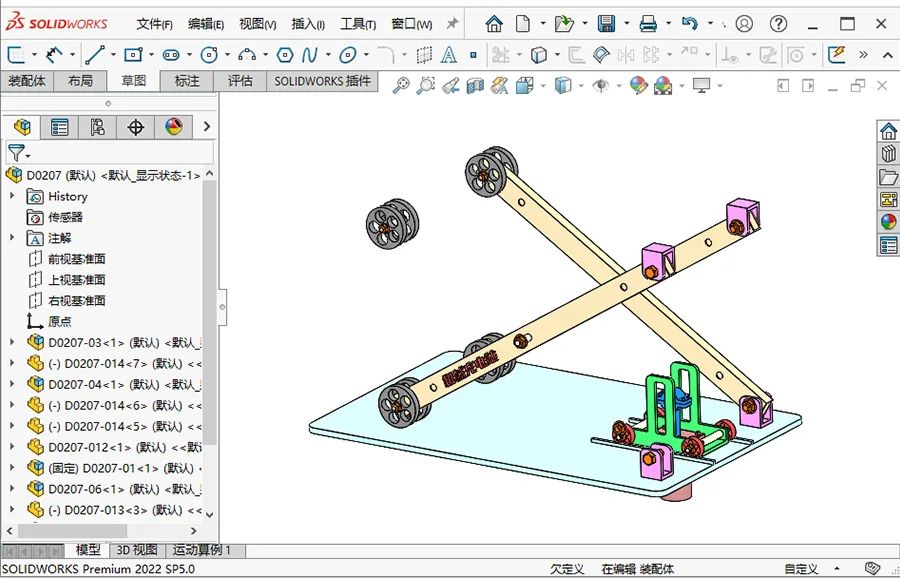Switch to the 评估 ribbon tab
Image resolution: width=900 pixels, height=579 pixels.
click(x=240, y=81)
